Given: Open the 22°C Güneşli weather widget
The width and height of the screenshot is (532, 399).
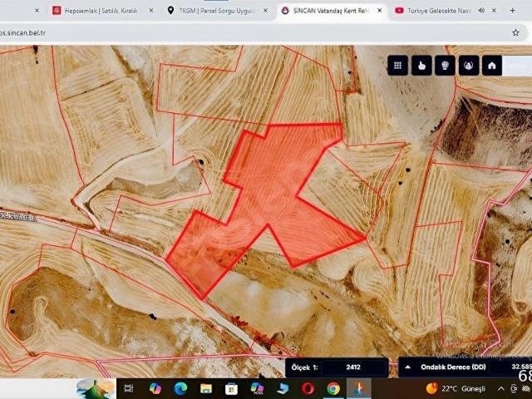Looking at the screenshot, I should coord(456,388).
